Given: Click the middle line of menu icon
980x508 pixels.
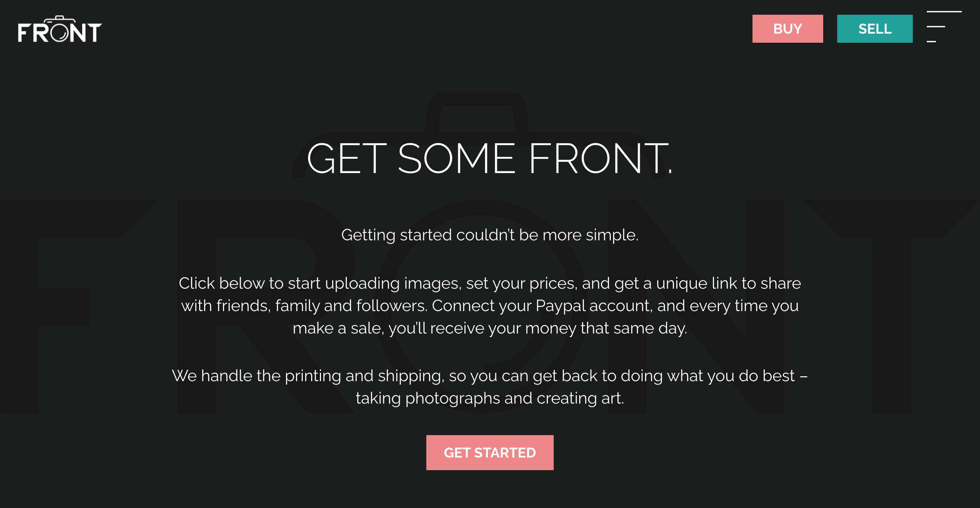Looking at the screenshot, I should [936, 27].
